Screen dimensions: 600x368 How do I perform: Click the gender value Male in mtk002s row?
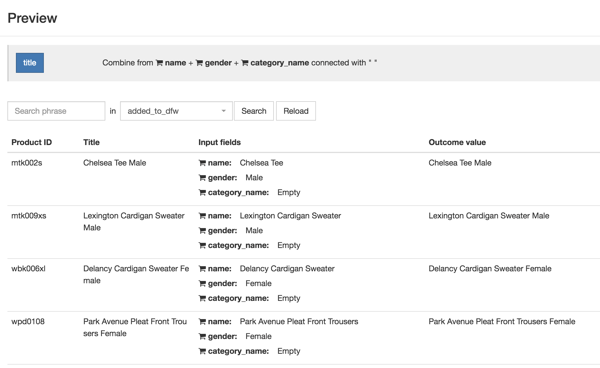point(254,177)
